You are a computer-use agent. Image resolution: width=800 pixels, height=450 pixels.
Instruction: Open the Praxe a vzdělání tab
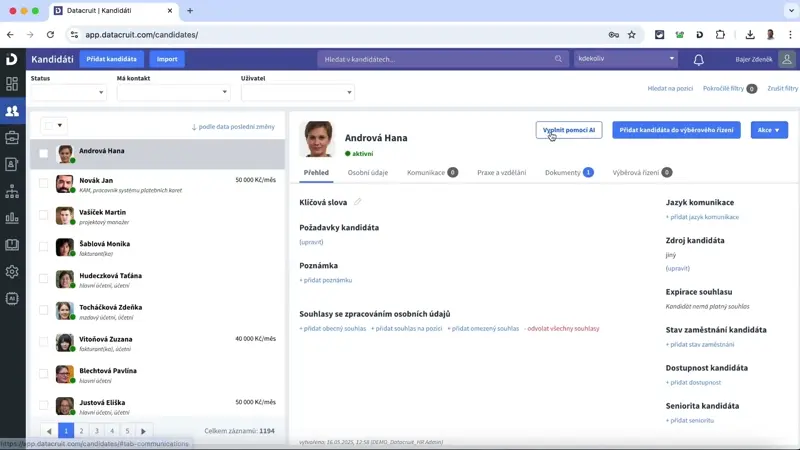(x=501, y=173)
